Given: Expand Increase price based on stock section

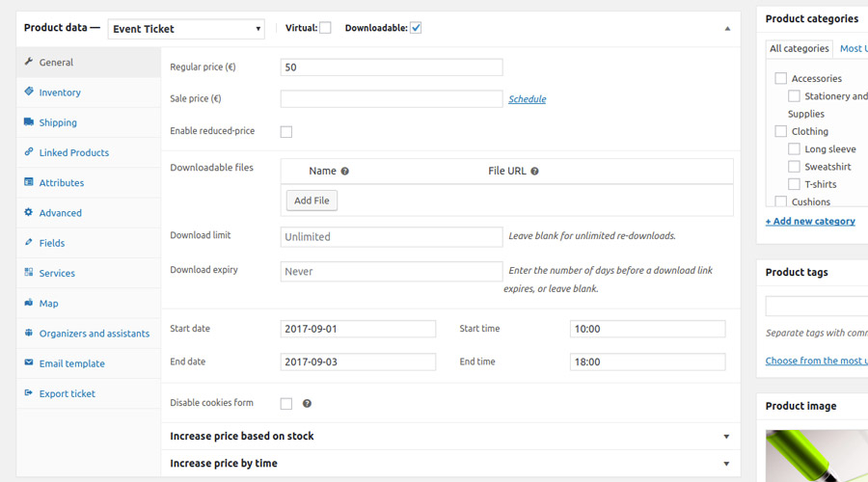Looking at the screenshot, I should point(726,437).
